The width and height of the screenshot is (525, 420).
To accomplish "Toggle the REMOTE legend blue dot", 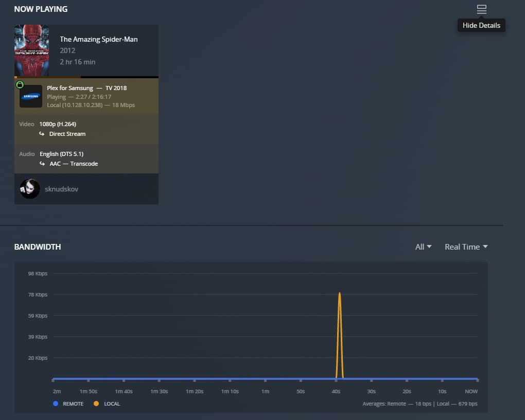I will tap(56, 404).
